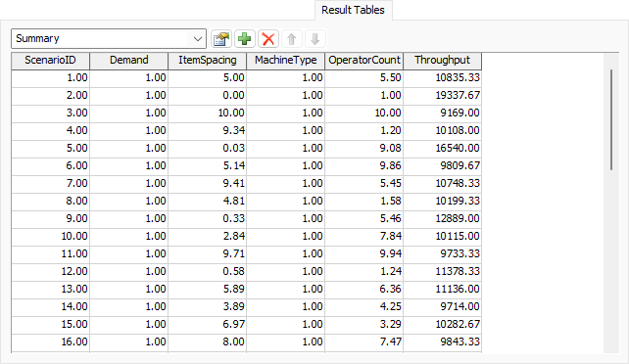The height and width of the screenshot is (364, 629).
Task: Select OperatorCount cell 6.36
Action: point(364,289)
